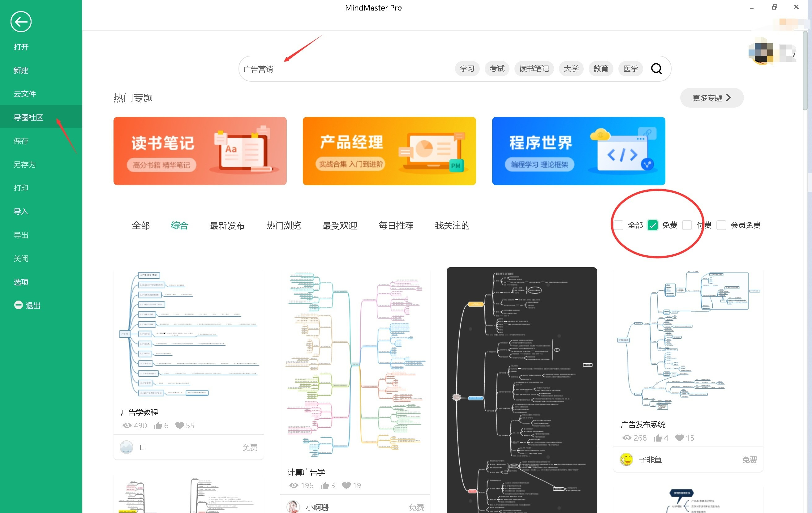Click heart icon on 广告发布系统 card
Image resolution: width=812 pixels, height=513 pixels.
point(679,438)
